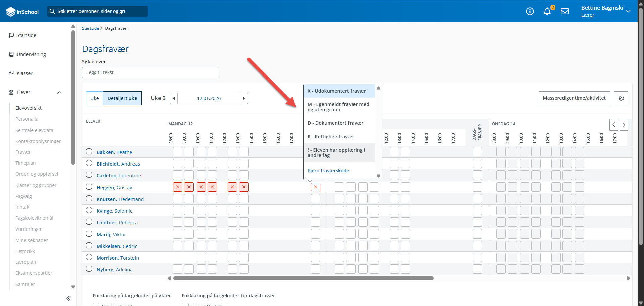The image size is (644, 306).
Task: Show previous days in table
Action: [614, 125]
